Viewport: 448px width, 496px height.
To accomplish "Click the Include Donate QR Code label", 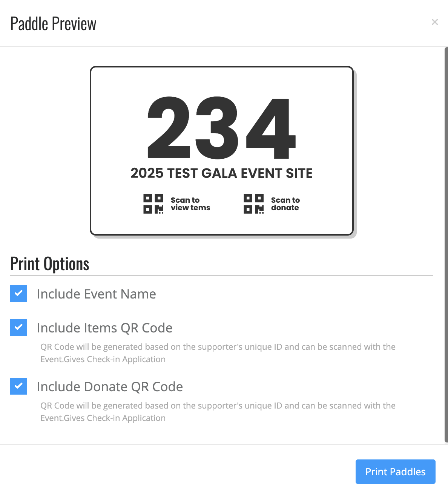I will 110,387.
